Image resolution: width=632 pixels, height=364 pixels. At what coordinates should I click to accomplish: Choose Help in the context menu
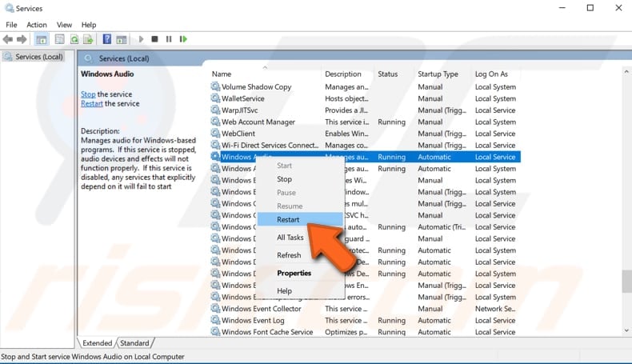300,290
